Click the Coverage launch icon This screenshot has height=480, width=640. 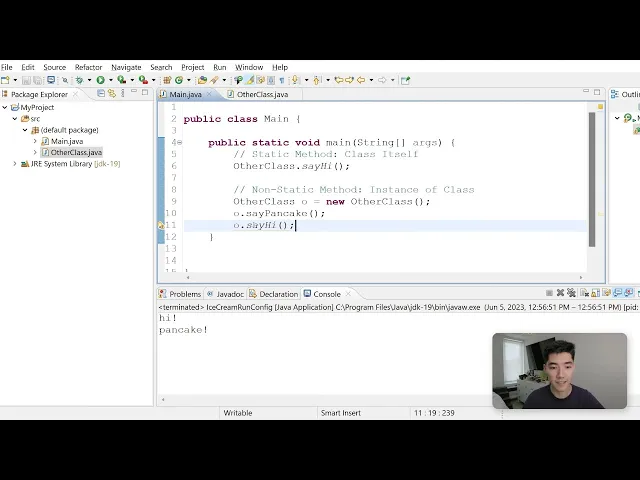[121, 80]
